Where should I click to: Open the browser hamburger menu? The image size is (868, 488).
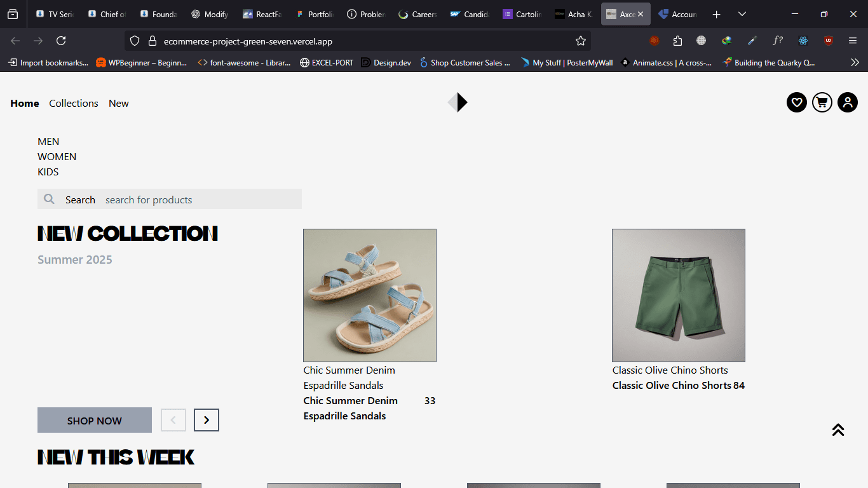tap(852, 41)
